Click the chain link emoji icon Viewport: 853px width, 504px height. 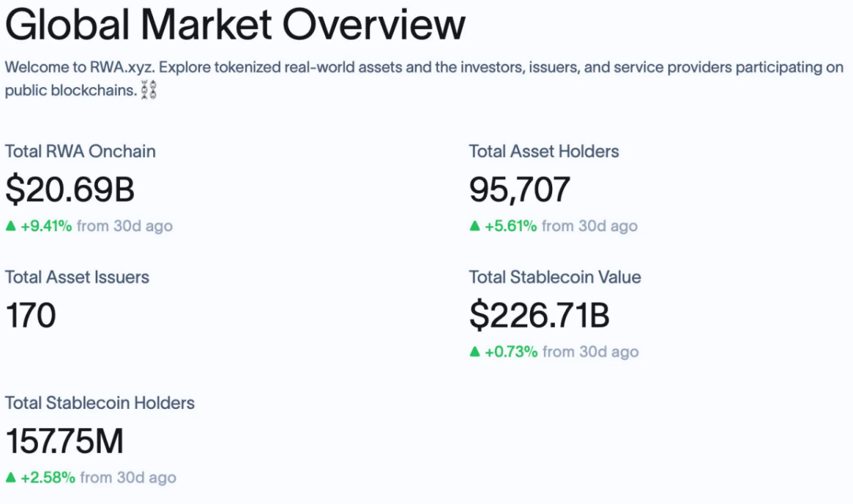[x=149, y=91]
